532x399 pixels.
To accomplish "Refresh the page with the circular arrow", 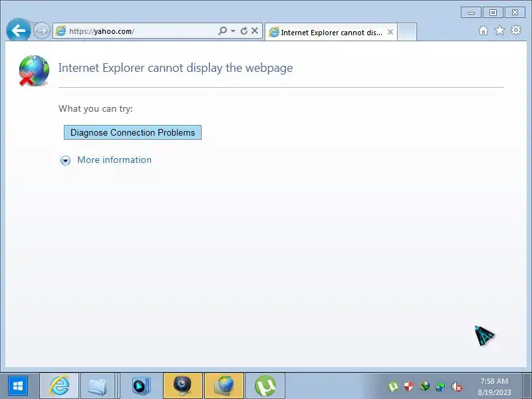I will point(243,31).
